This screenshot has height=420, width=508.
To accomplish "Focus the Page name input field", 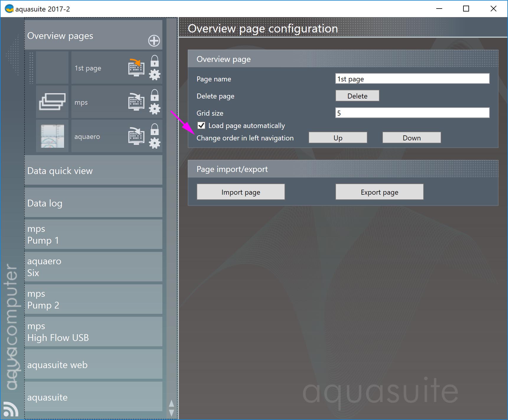I will coord(412,79).
